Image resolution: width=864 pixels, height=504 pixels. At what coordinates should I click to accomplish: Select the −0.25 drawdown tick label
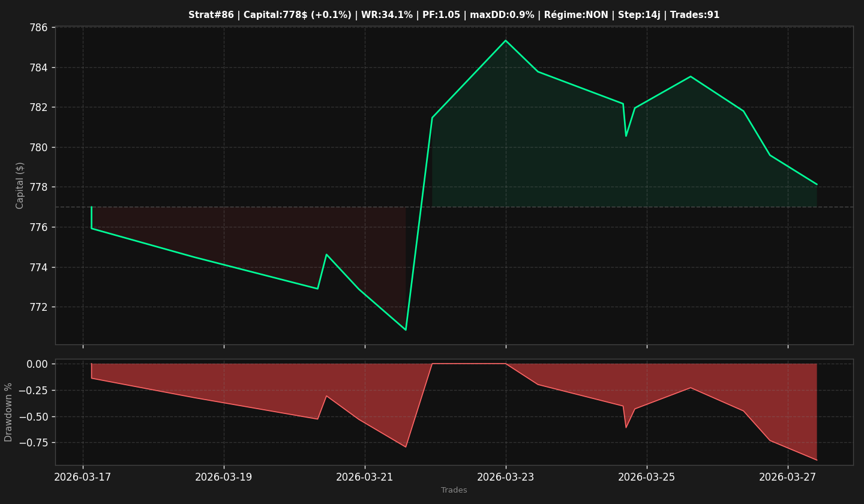point(34,390)
